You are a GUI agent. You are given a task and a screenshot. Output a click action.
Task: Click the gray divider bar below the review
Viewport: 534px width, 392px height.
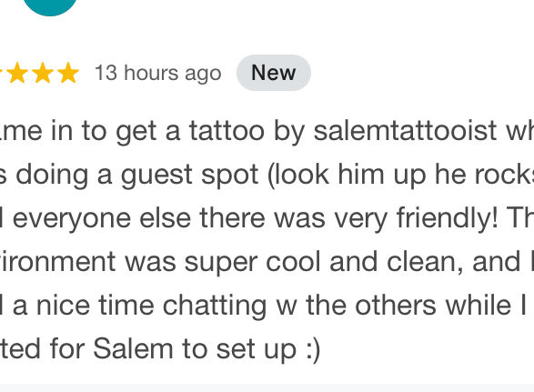tap(267, 388)
